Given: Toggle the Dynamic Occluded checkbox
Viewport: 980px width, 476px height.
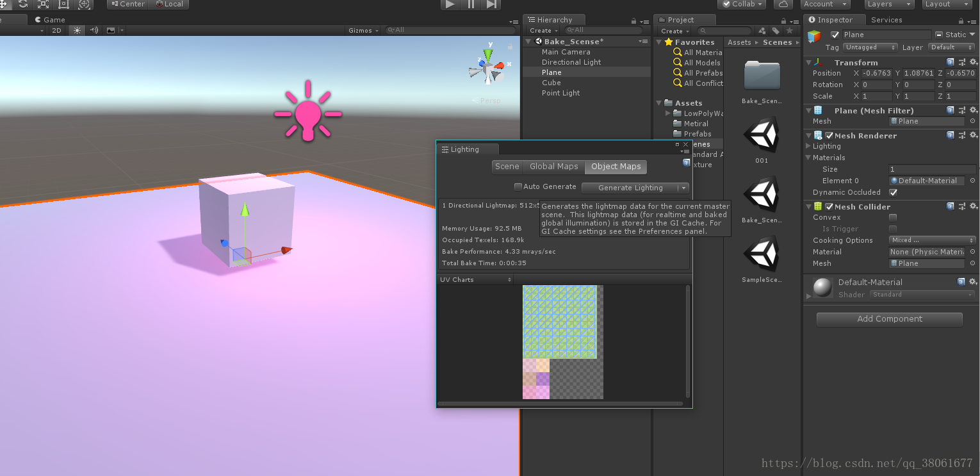Looking at the screenshot, I should [x=893, y=192].
